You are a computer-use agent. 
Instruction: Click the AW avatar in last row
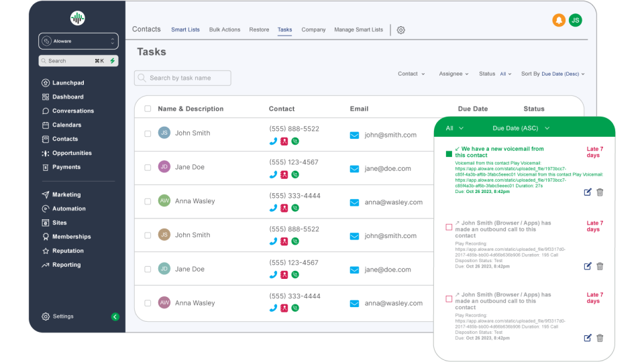164,303
